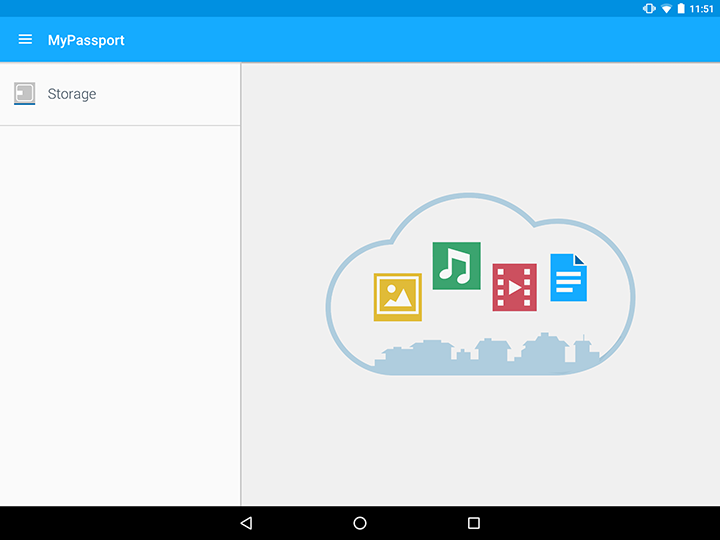This screenshot has width=720, height=540.
Task: Click the yellow photo icon in cloud
Action: (397, 297)
